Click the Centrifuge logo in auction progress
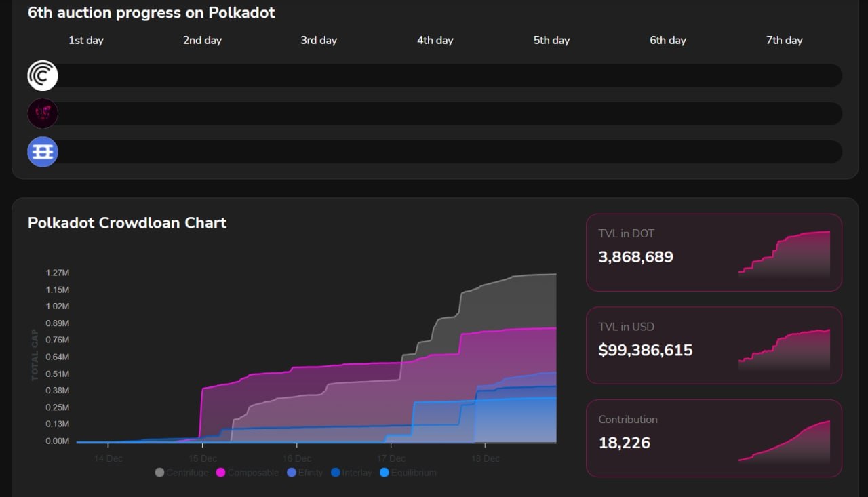The height and width of the screenshot is (497, 868). pos(43,75)
